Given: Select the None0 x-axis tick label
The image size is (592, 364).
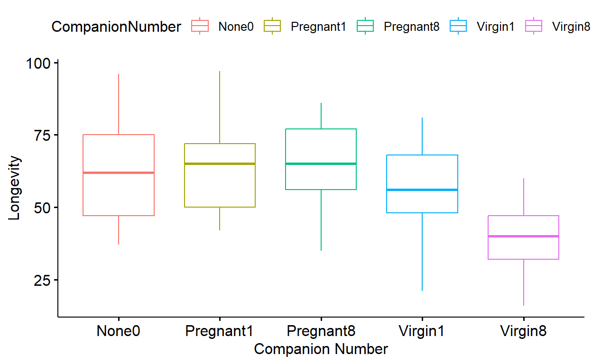Looking at the screenshot, I should 119,331.
